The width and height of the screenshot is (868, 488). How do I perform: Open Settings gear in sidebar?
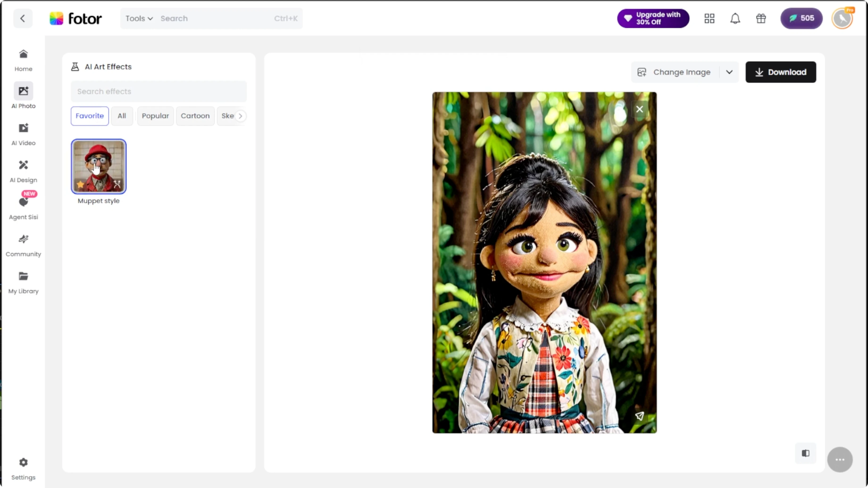tap(23, 469)
